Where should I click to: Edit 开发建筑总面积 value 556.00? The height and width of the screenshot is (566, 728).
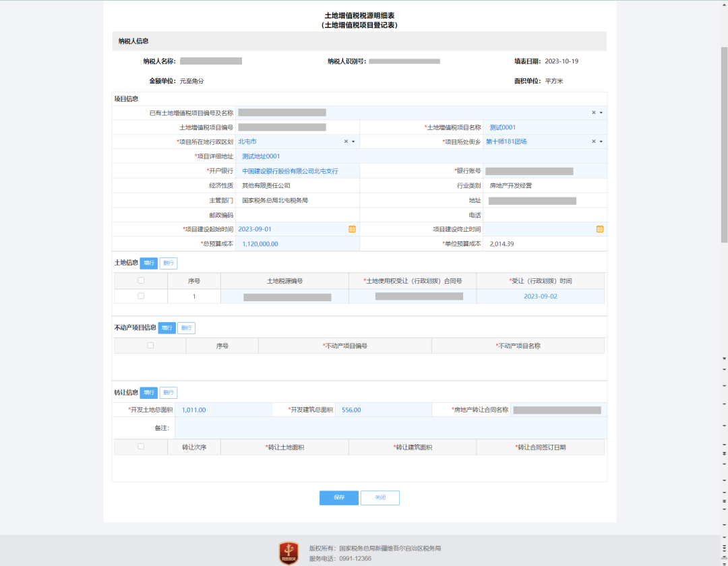click(384, 410)
